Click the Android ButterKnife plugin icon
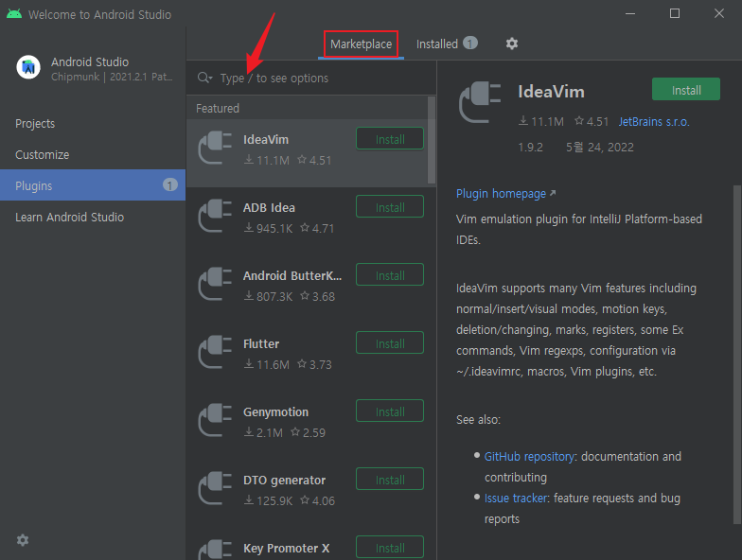The image size is (742, 560). [215, 284]
